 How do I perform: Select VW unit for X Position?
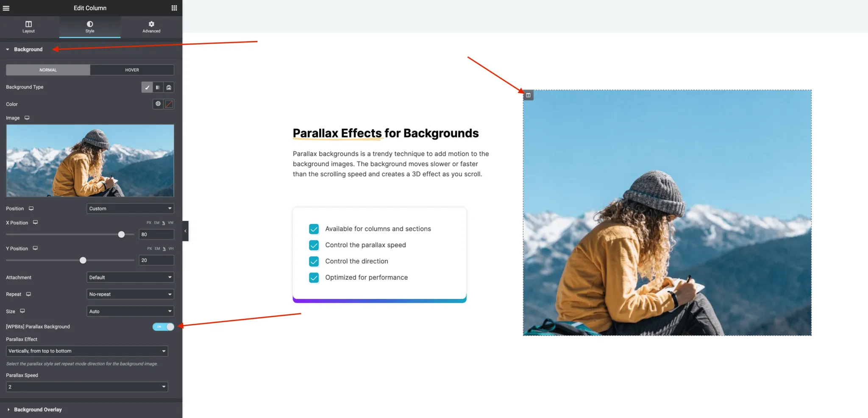(x=171, y=223)
